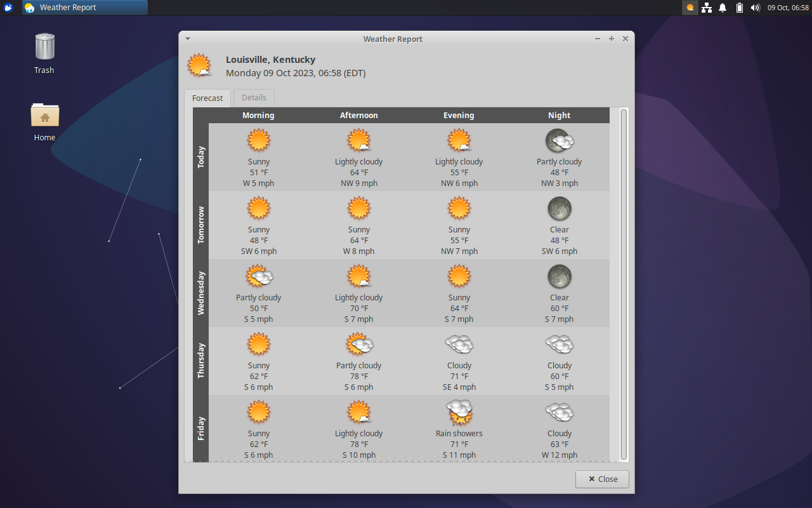Screen dimensions: 812x508
Task: Click the Weather Report taskbar button
Action: tap(85, 8)
